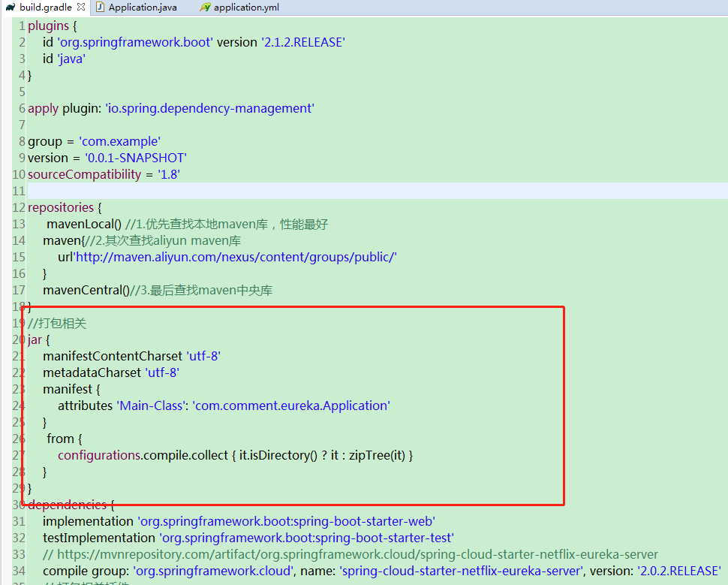
Task: Click the sourceCompatibility keyword
Action: (x=85, y=174)
